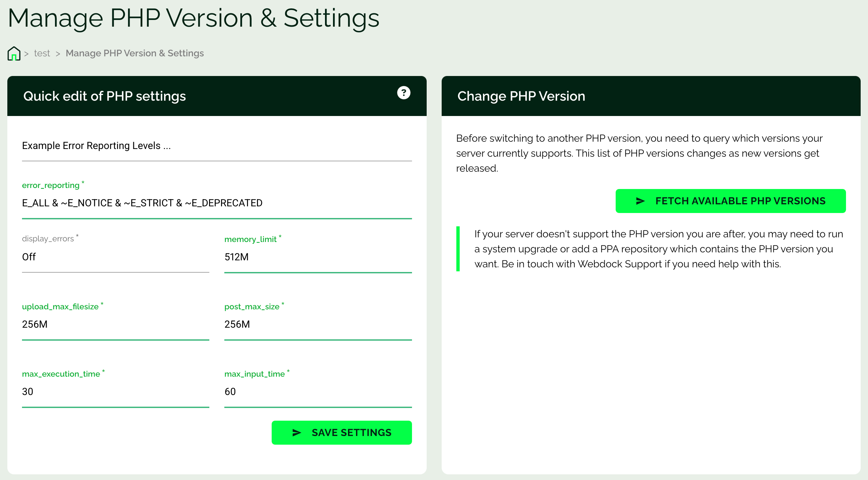Focus the error_reporting value field

(x=216, y=203)
